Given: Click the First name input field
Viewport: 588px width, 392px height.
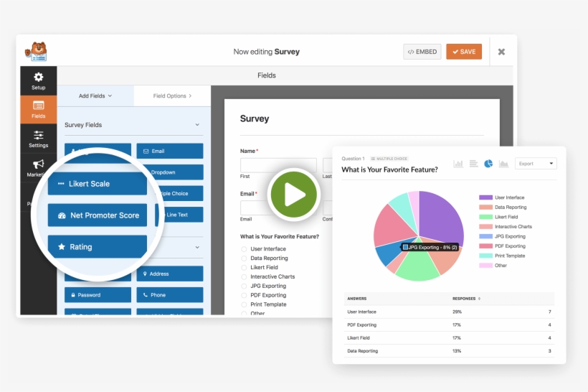Looking at the screenshot, I should coord(278,165).
